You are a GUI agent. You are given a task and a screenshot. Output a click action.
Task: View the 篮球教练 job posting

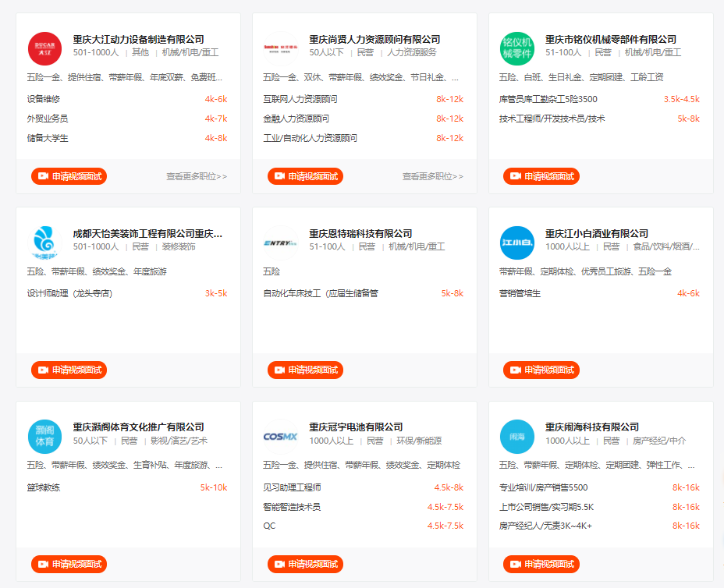tap(44, 487)
